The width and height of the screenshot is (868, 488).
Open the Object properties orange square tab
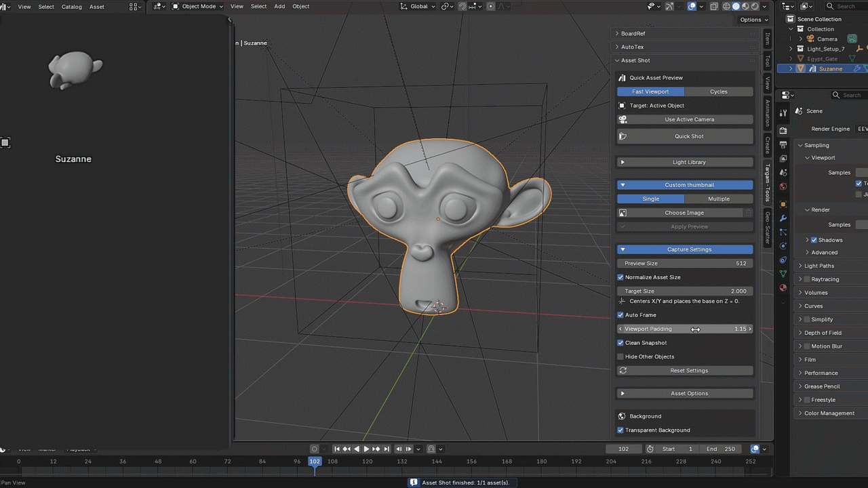pyautogui.click(x=783, y=204)
